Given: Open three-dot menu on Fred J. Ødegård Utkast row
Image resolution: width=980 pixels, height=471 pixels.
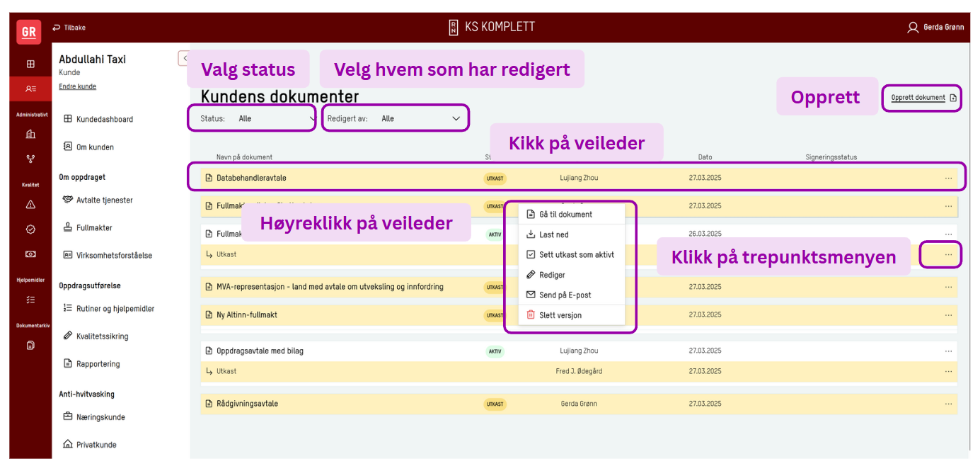Looking at the screenshot, I should pyautogui.click(x=948, y=371).
